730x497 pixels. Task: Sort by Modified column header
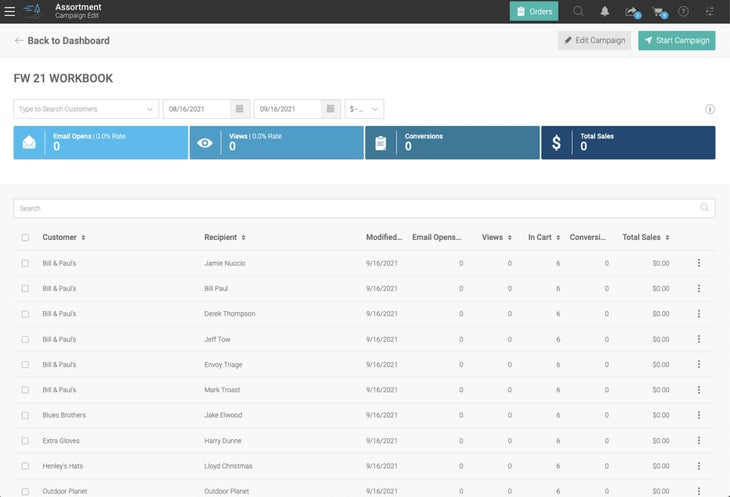click(x=384, y=237)
